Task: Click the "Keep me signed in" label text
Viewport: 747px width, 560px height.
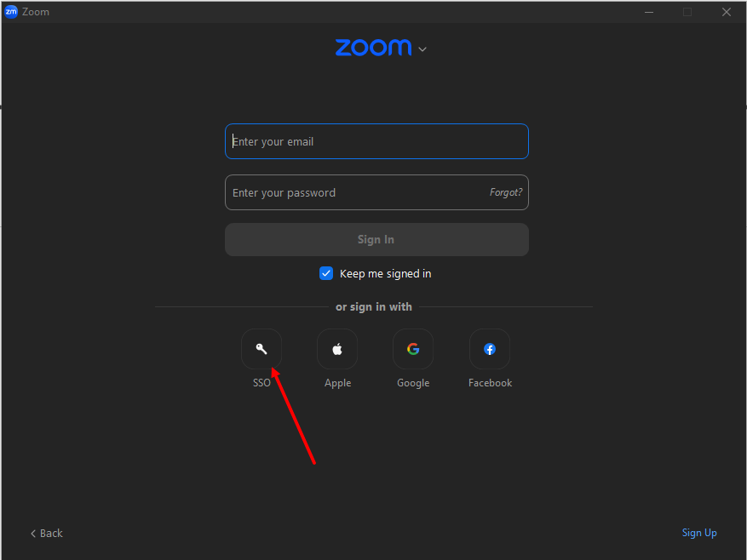Action: 385,274
